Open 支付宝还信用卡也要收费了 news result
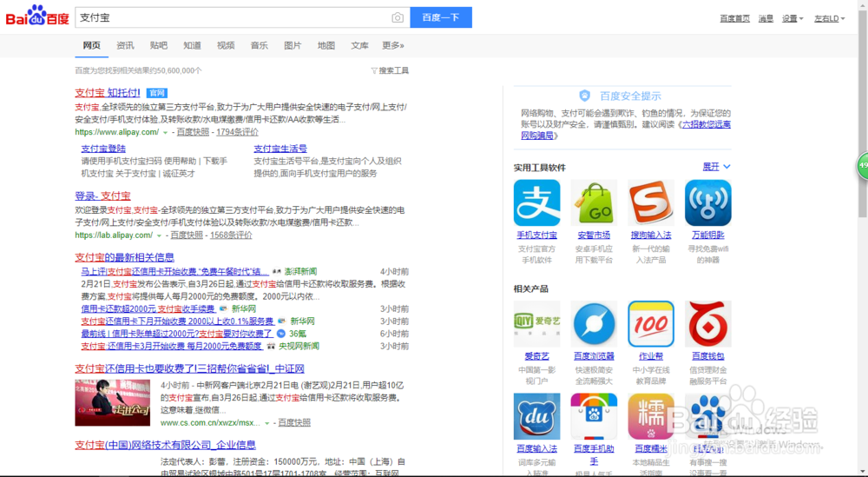868x477 pixels. pos(190,369)
